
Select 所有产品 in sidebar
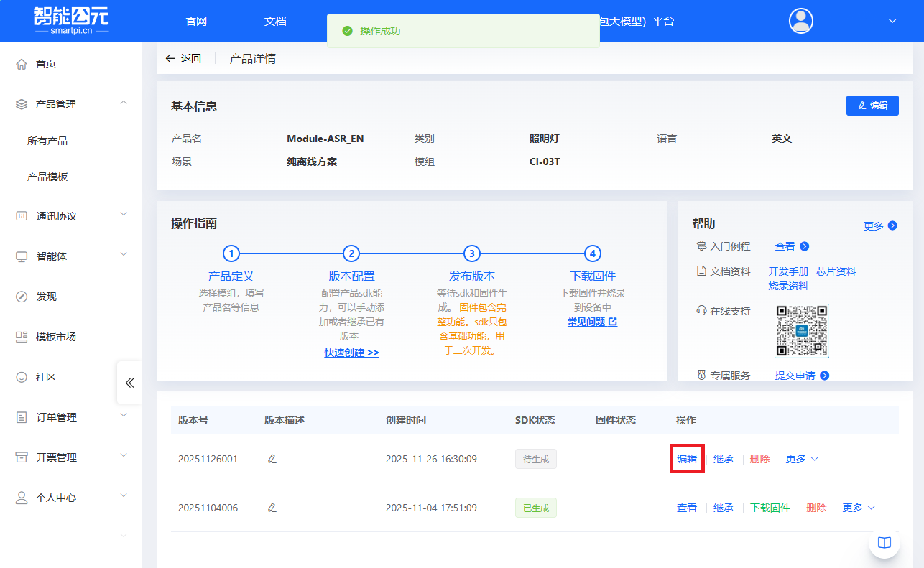47,141
